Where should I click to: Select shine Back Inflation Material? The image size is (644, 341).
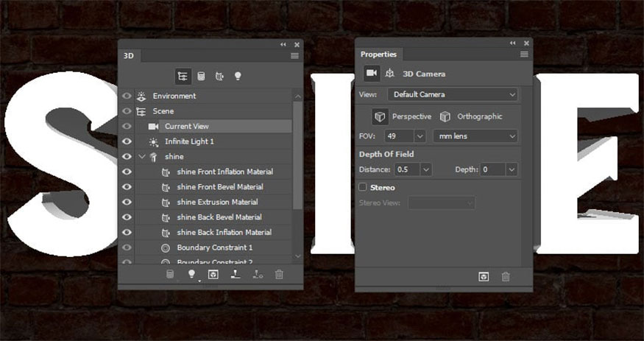213,232
